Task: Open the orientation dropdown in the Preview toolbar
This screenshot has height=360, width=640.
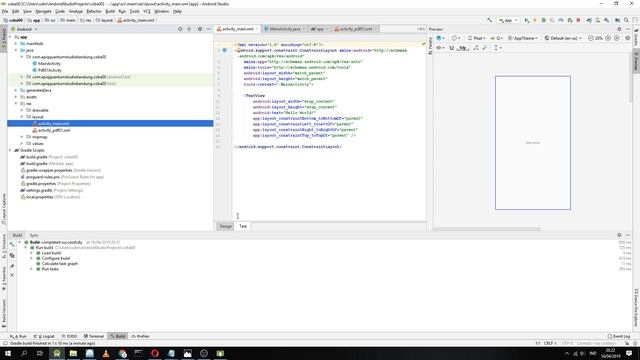Action: [x=456, y=38]
